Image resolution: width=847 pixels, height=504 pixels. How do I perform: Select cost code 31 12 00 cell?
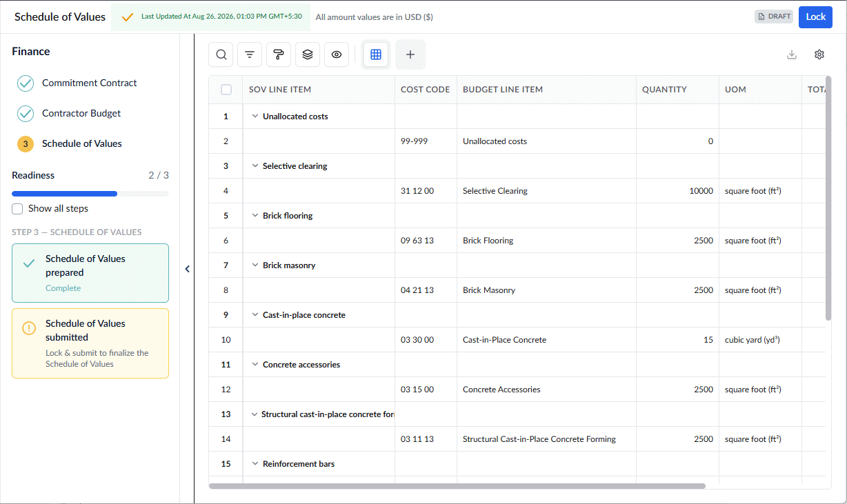(x=426, y=191)
